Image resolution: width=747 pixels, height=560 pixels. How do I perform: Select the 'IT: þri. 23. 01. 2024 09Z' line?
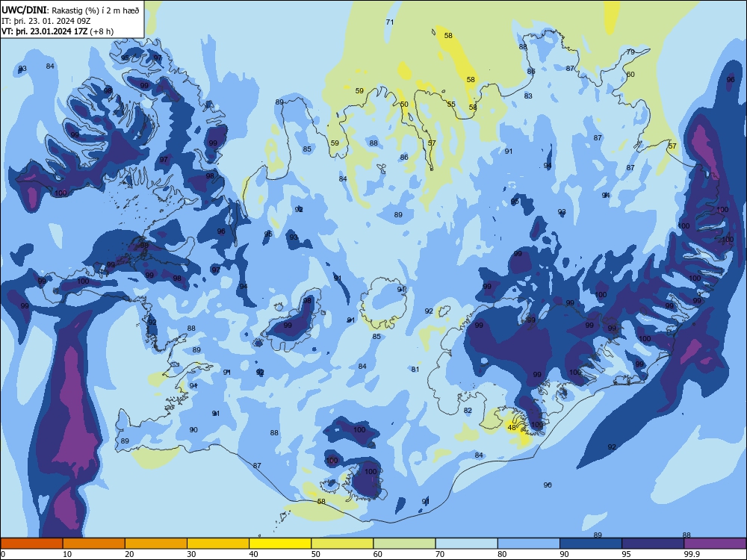coord(46,21)
